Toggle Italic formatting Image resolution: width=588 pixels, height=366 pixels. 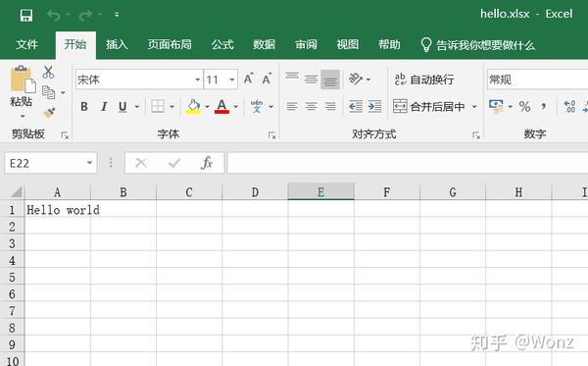(x=104, y=107)
